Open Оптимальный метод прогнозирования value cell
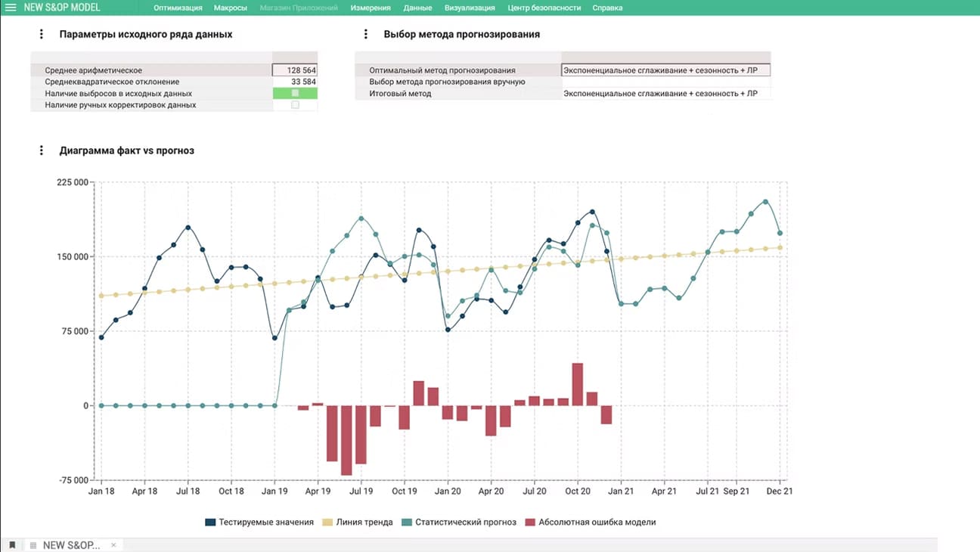This screenshot has height=552, width=980. point(665,70)
